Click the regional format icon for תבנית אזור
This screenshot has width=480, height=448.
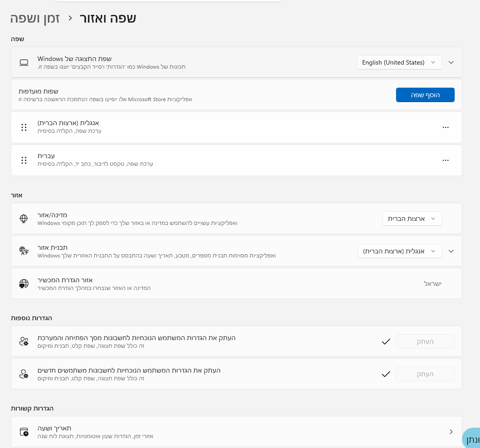click(x=24, y=251)
